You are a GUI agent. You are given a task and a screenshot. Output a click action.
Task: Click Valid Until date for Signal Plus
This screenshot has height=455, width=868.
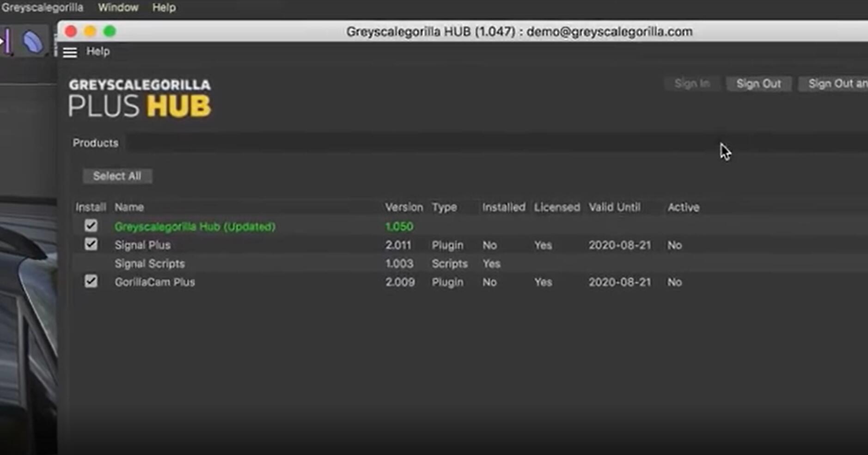pos(619,245)
